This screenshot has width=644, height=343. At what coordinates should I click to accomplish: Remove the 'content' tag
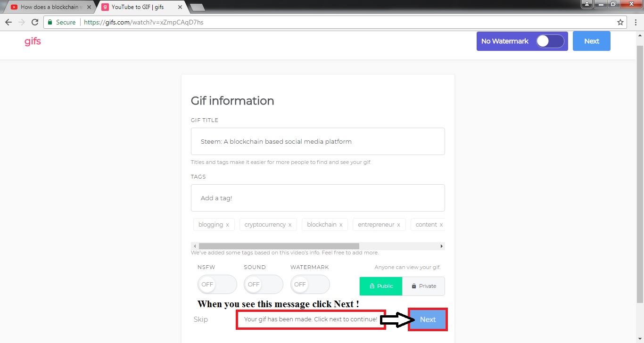point(441,225)
